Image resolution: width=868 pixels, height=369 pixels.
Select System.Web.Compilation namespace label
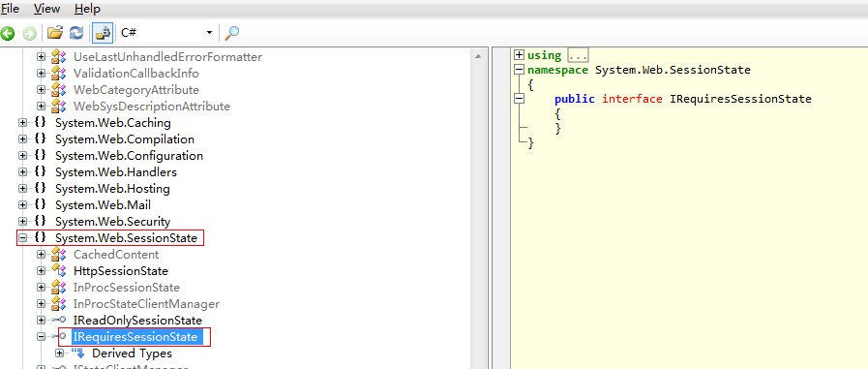(125, 139)
